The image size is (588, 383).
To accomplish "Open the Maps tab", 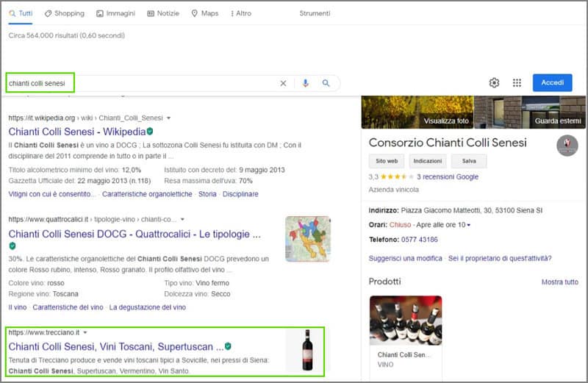I will (205, 13).
